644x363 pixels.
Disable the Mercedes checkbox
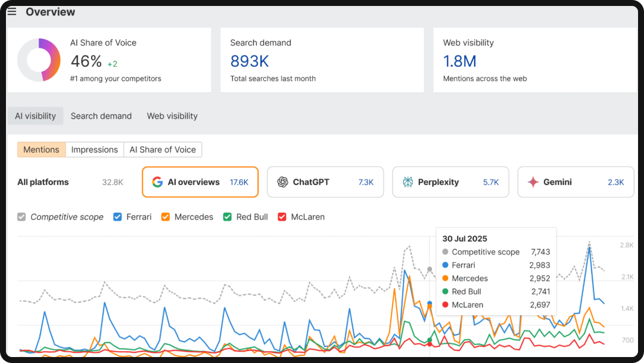point(165,217)
